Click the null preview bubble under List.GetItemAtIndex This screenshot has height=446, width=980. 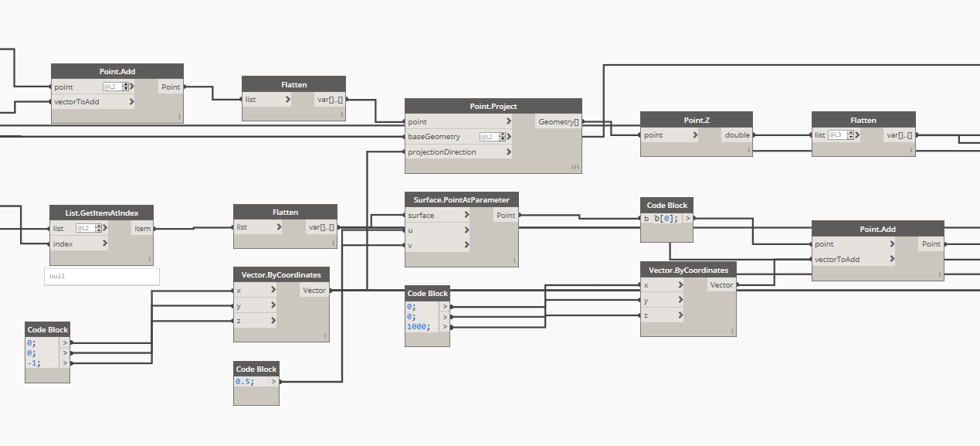(102, 276)
